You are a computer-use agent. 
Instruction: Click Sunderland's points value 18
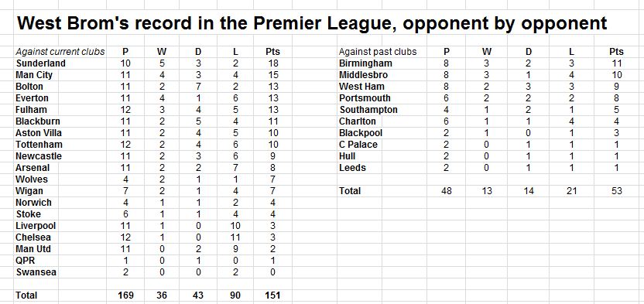click(x=272, y=63)
